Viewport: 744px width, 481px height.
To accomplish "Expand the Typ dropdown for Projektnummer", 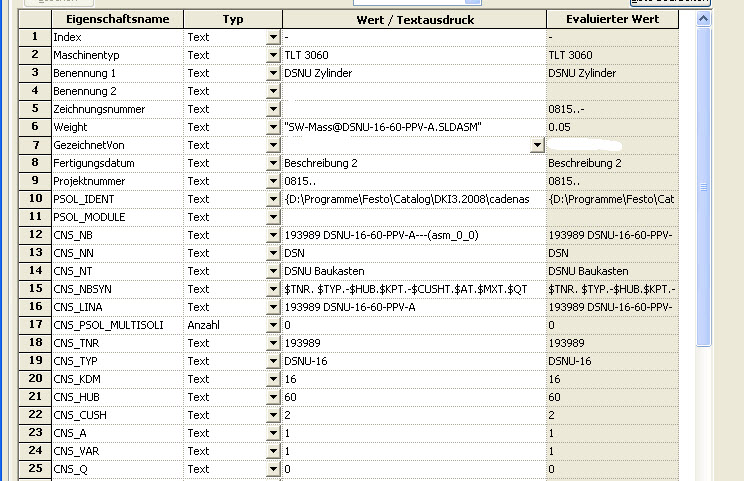I will (x=273, y=181).
